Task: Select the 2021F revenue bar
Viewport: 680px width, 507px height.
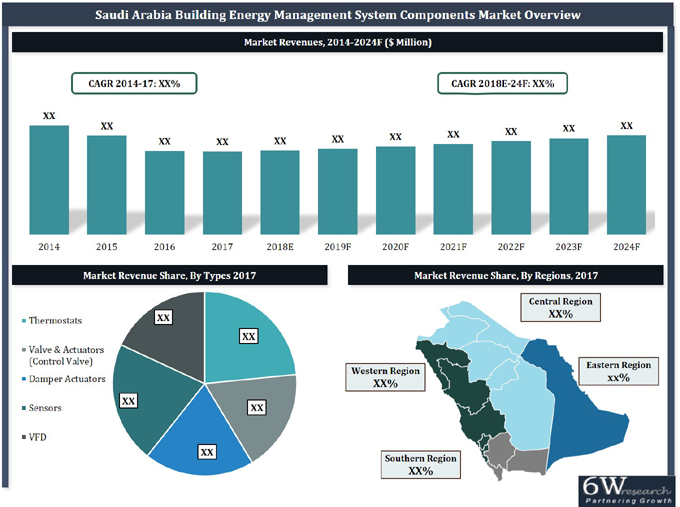Action: tap(453, 189)
